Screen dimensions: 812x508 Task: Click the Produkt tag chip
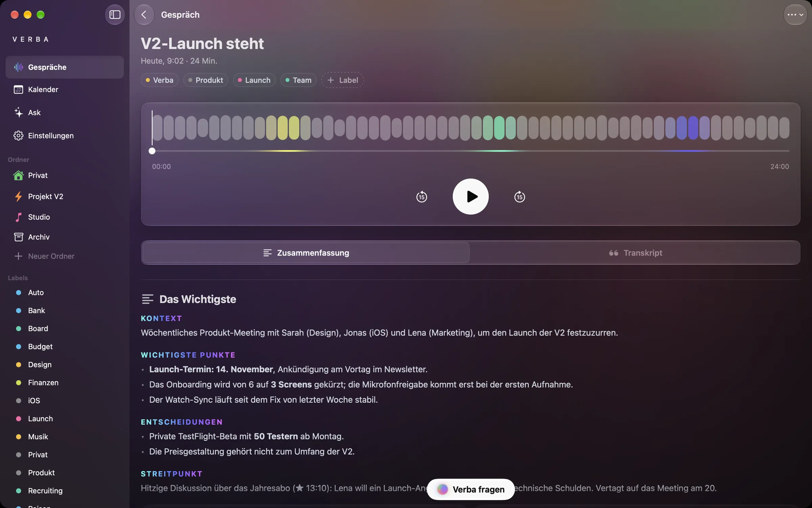click(206, 80)
